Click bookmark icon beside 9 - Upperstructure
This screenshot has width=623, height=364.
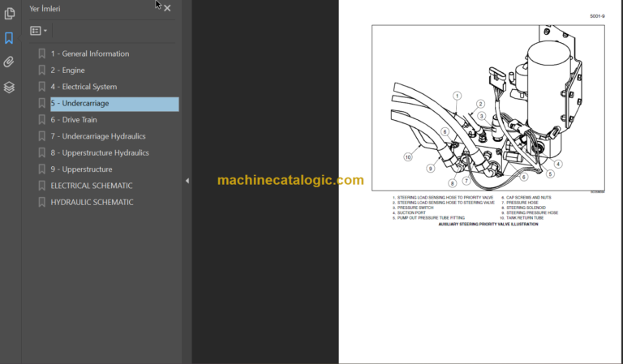tap(41, 169)
